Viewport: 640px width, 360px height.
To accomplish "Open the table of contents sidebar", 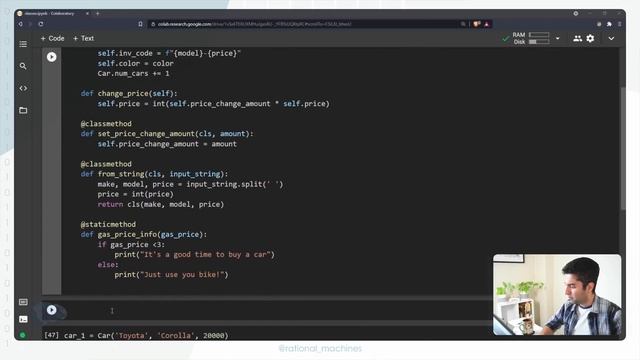I will point(23,44).
